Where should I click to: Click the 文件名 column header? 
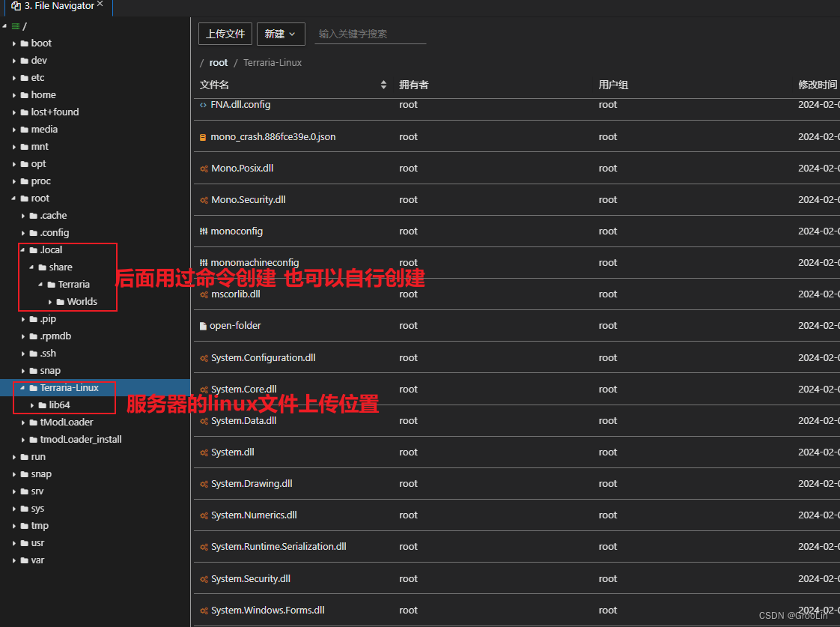214,85
